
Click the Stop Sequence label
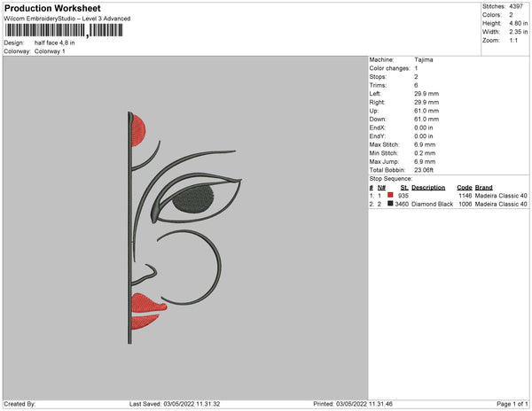point(391,179)
